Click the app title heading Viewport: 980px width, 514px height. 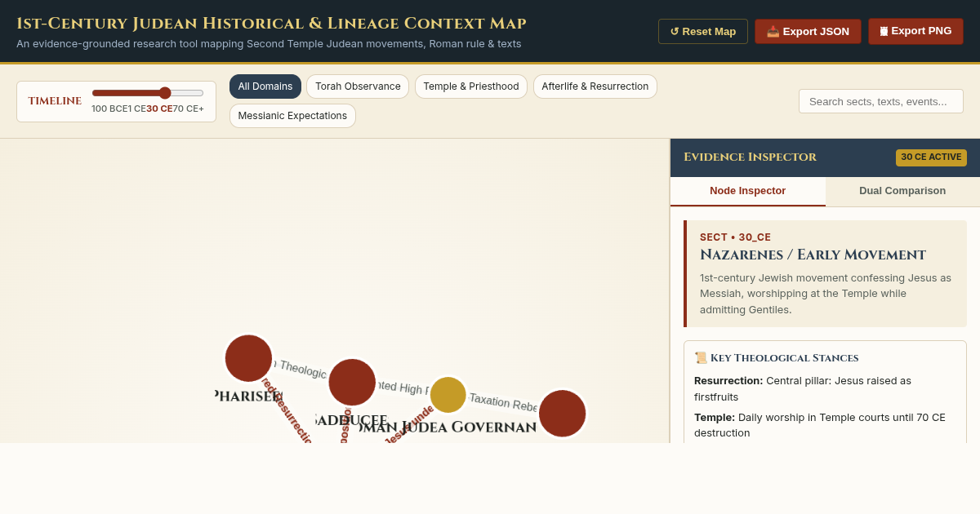point(271,24)
